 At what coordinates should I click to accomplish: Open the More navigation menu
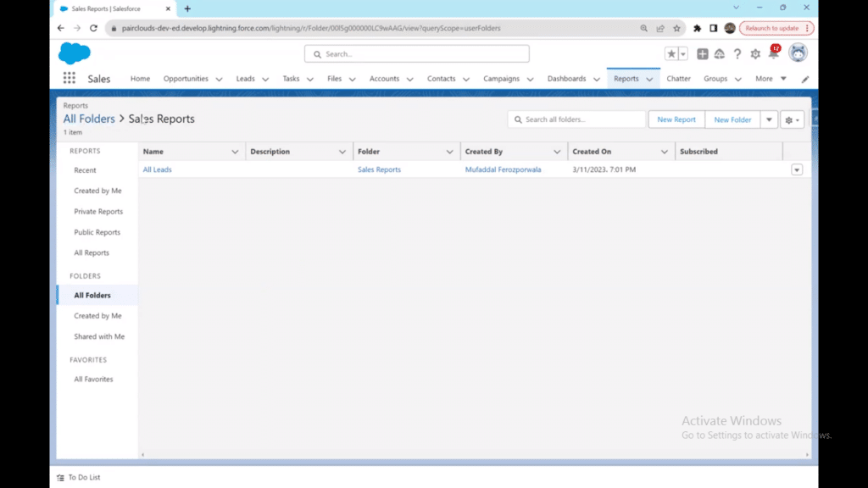[x=771, y=79]
